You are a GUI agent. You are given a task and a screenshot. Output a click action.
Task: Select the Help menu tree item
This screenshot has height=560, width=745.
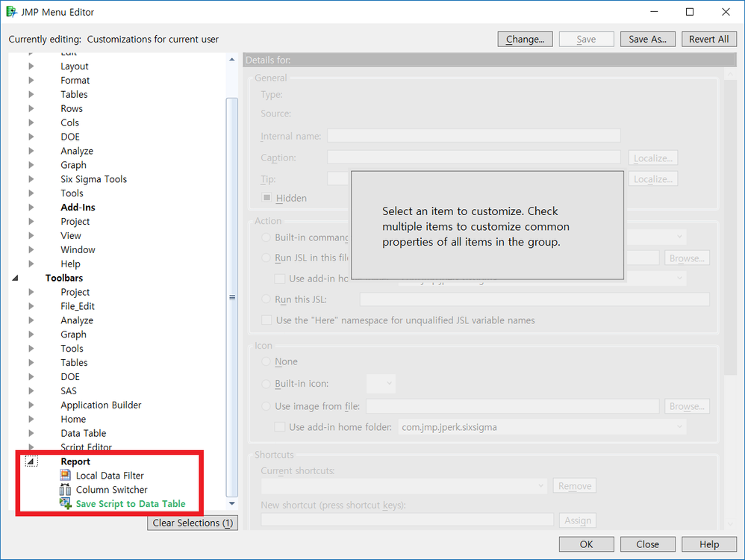pos(70,264)
